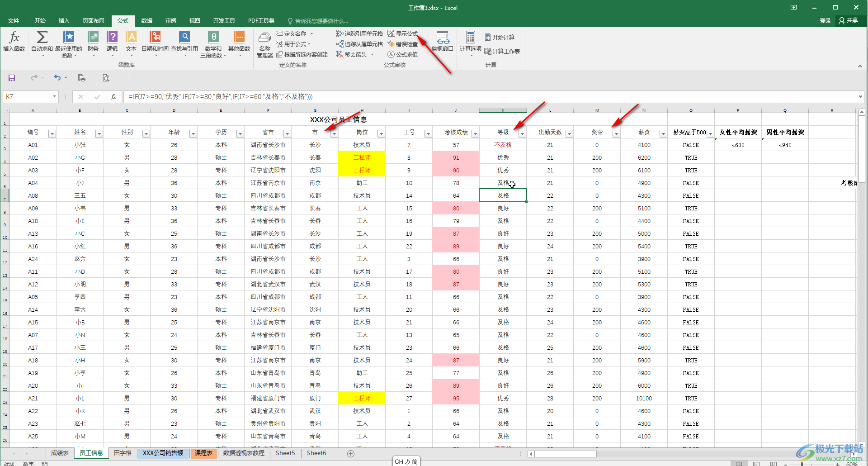Open the 性别 column filter dropdown
Image resolution: width=868 pixels, height=466 pixels.
point(146,133)
